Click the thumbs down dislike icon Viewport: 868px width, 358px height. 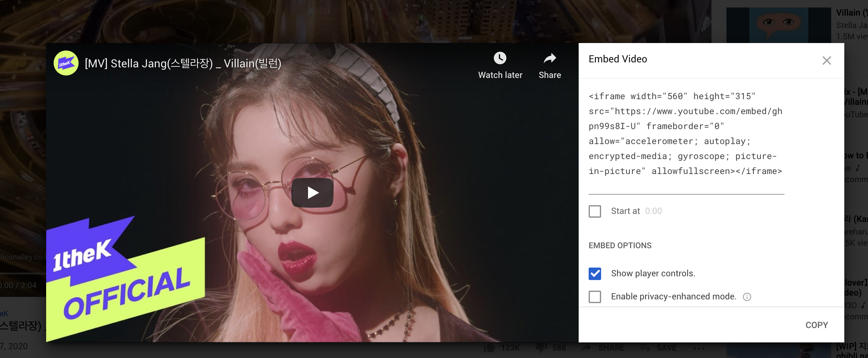pos(541,347)
